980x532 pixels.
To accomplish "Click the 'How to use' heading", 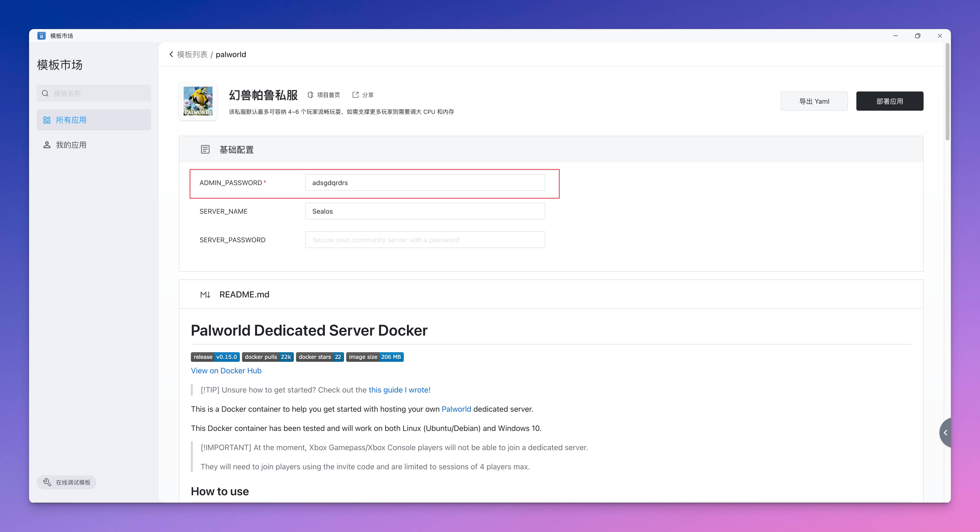I will point(220,491).
